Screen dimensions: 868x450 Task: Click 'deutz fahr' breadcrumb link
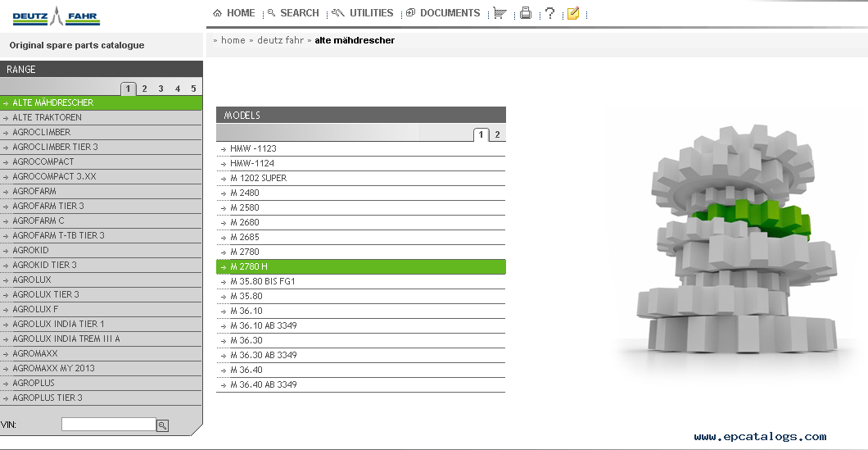[280, 40]
